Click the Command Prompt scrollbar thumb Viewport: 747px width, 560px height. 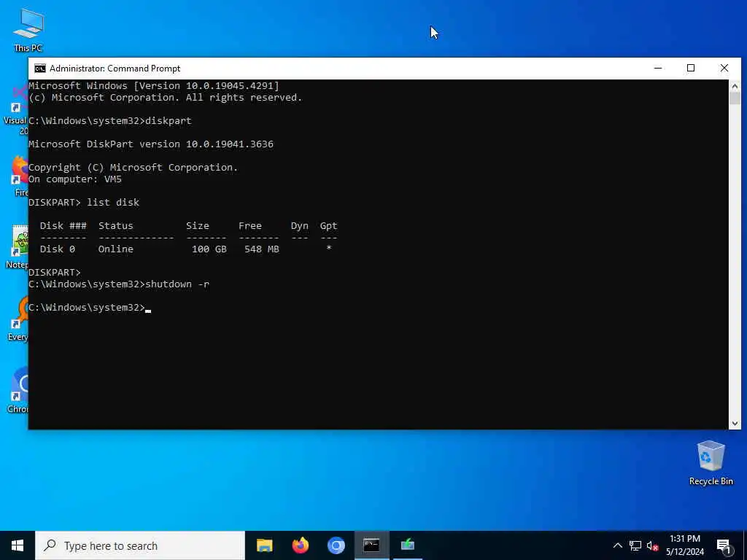735,98
